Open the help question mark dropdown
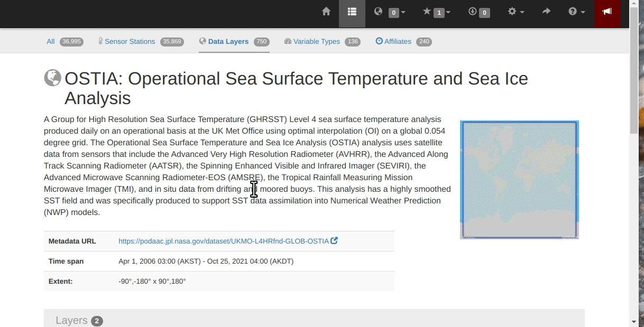 coord(577,12)
